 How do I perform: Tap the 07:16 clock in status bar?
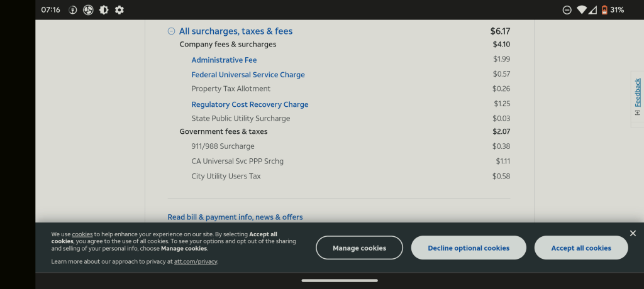(x=50, y=10)
